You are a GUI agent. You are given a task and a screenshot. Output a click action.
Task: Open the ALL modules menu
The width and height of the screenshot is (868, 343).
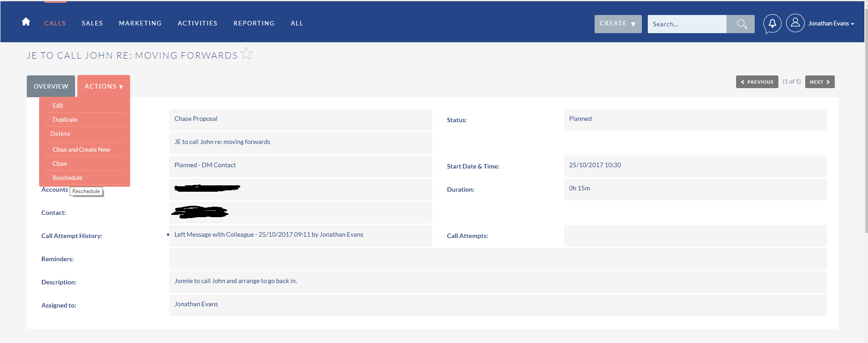pyautogui.click(x=297, y=23)
